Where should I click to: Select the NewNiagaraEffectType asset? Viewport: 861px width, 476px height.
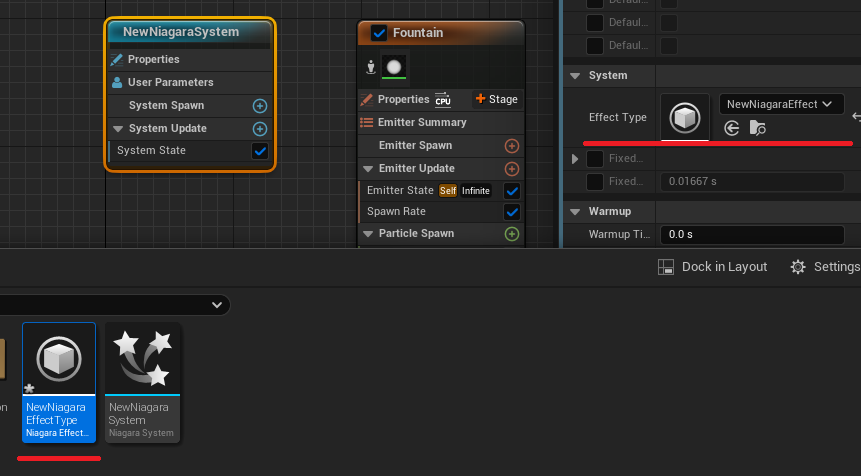[59, 383]
